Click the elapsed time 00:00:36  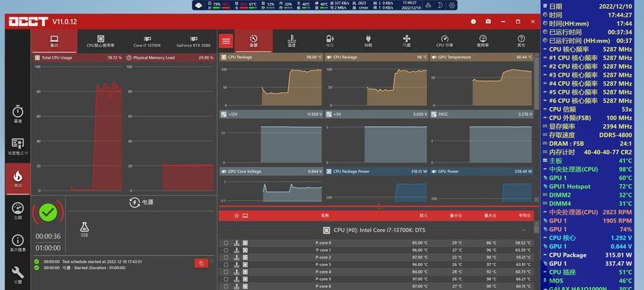pyautogui.click(x=48, y=236)
